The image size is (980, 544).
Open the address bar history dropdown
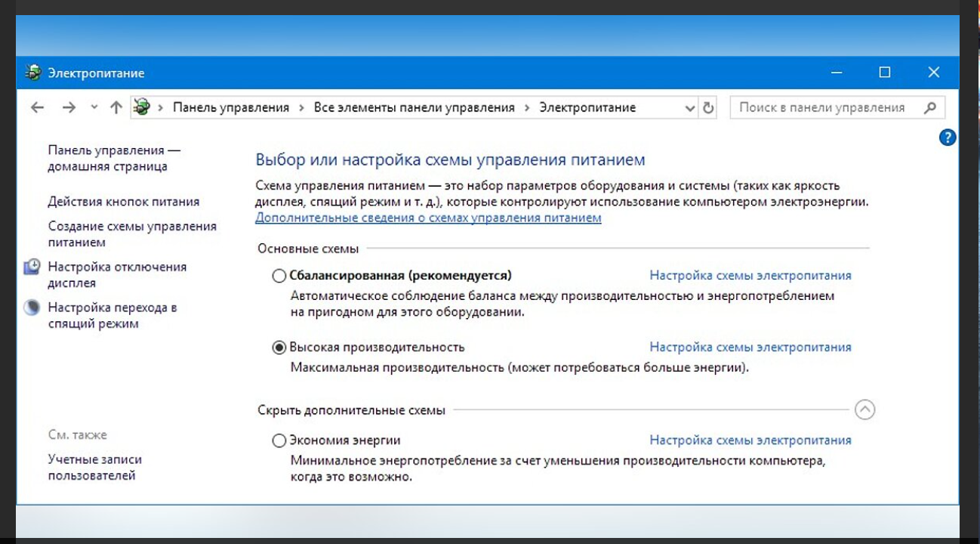689,108
